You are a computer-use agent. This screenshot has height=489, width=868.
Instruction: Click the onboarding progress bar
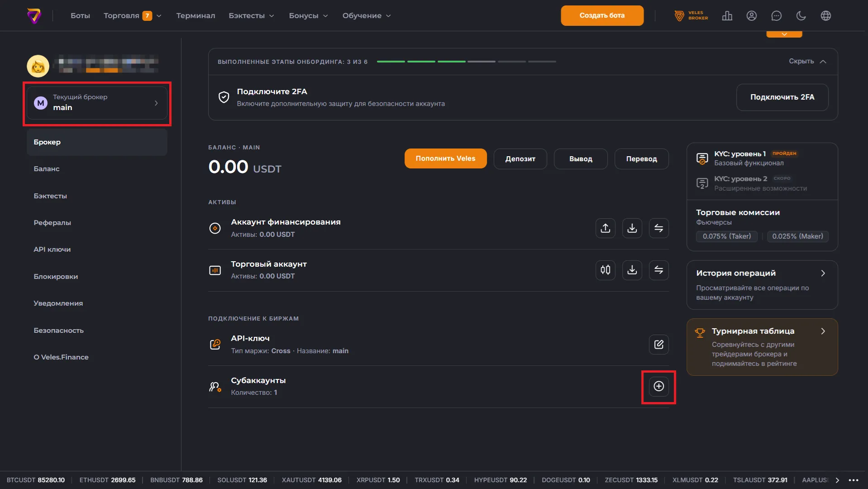(x=466, y=62)
